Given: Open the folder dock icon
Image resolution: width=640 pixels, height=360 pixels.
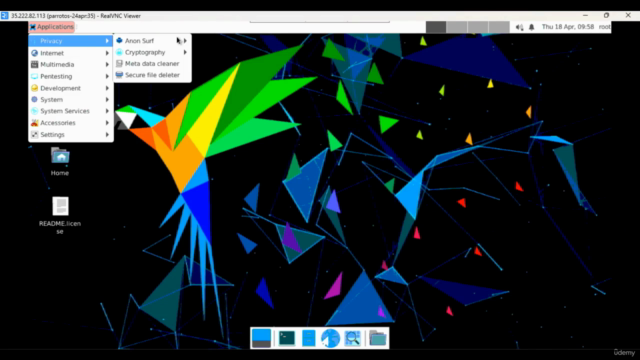Looking at the screenshot, I should pyautogui.click(x=378, y=338).
